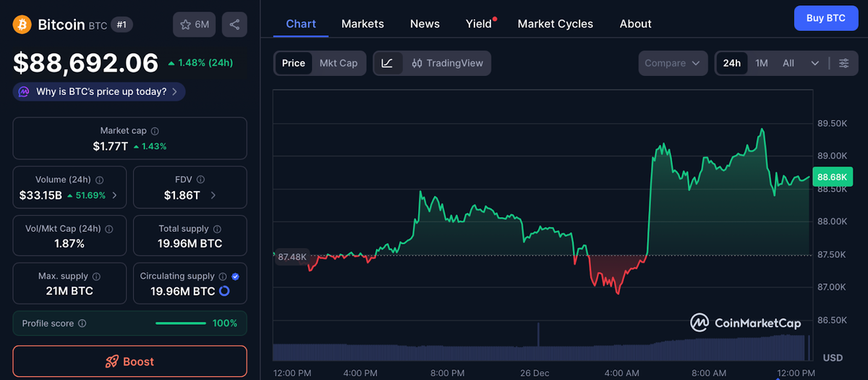Click the verified checkmark badge near Circulating supply

[x=235, y=276]
